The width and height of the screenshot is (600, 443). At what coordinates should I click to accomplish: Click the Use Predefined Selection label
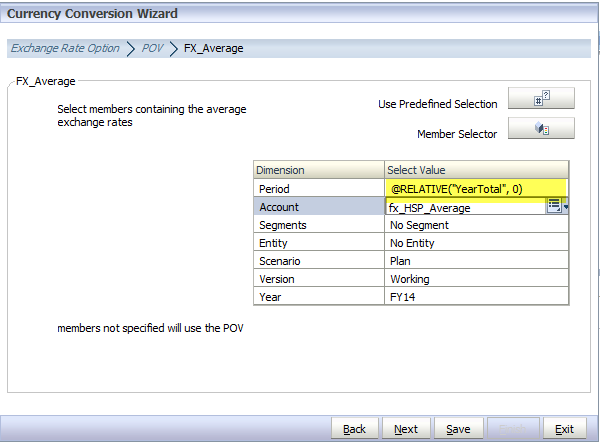click(x=437, y=104)
